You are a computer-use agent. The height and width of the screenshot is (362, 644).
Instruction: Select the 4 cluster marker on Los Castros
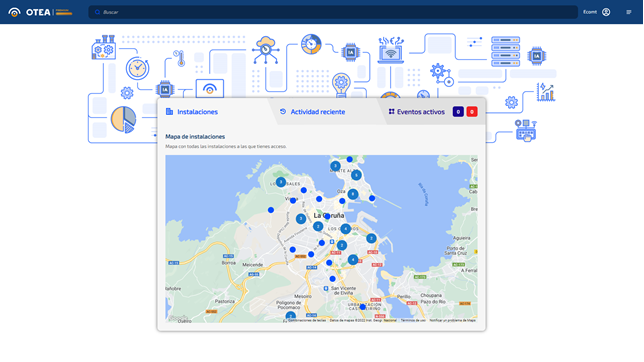[345, 229]
